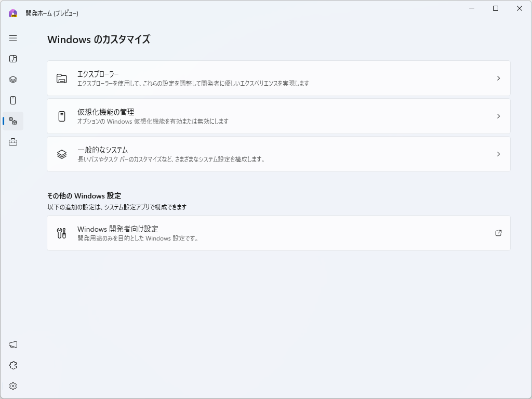Screen dimensions: 532x399
Task: Click the エクスプローラー folder icon
Action: [x=62, y=78]
